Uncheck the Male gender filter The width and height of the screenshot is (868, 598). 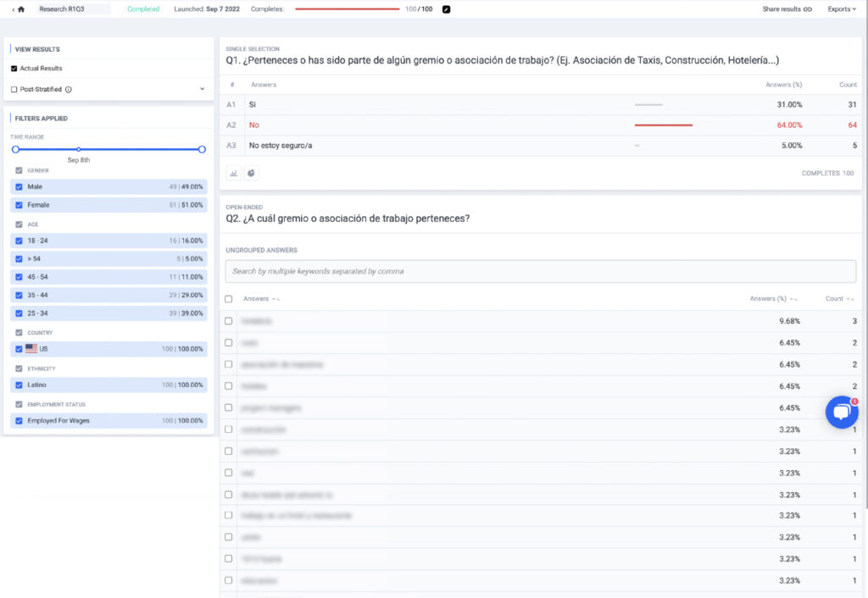19,186
